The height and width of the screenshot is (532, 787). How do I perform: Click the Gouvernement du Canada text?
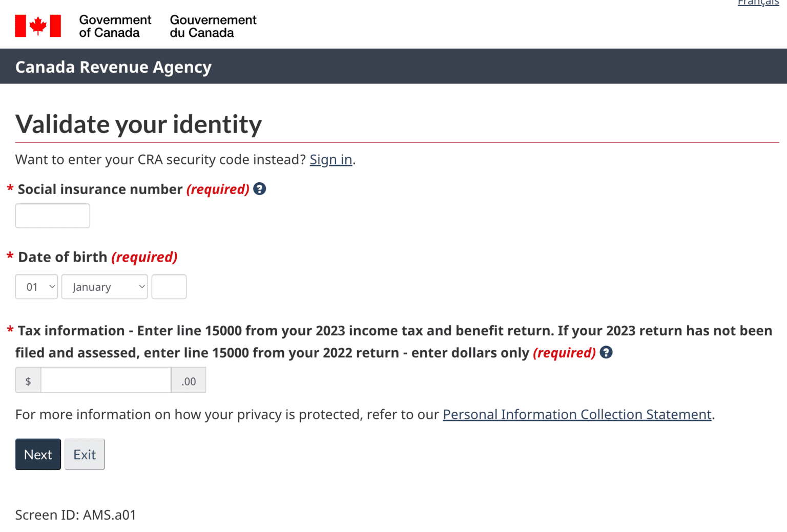[x=213, y=26]
